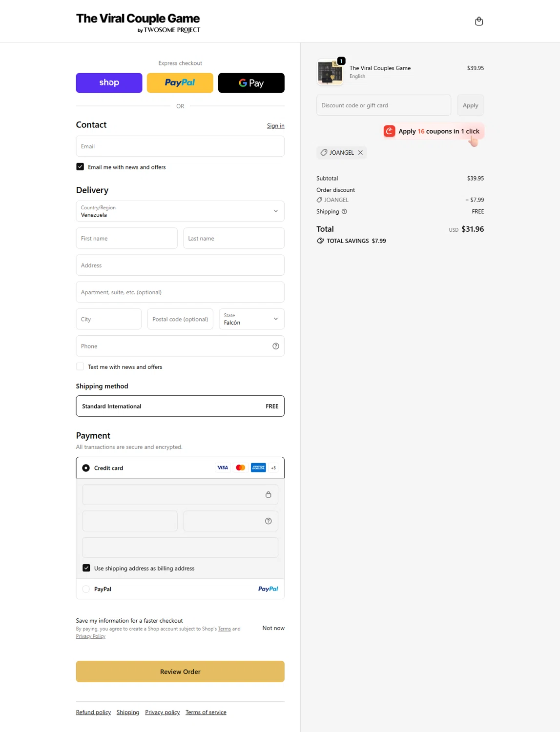The width and height of the screenshot is (560, 732).
Task: Focus the First name field
Action: point(127,238)
